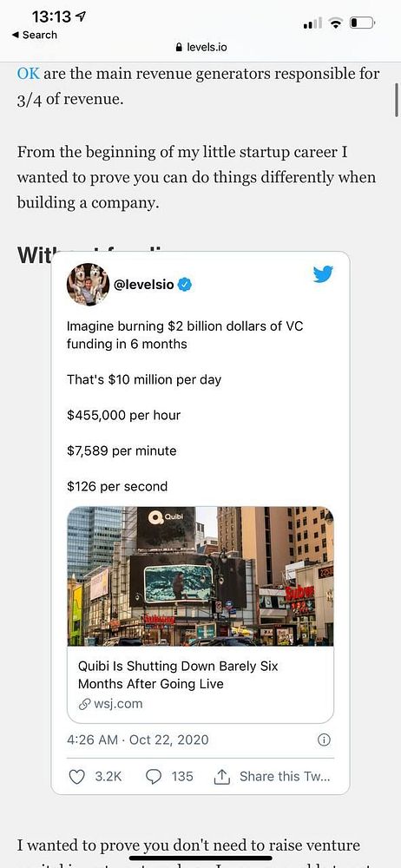Open replies via speech bubble icon

click(154, 777)
